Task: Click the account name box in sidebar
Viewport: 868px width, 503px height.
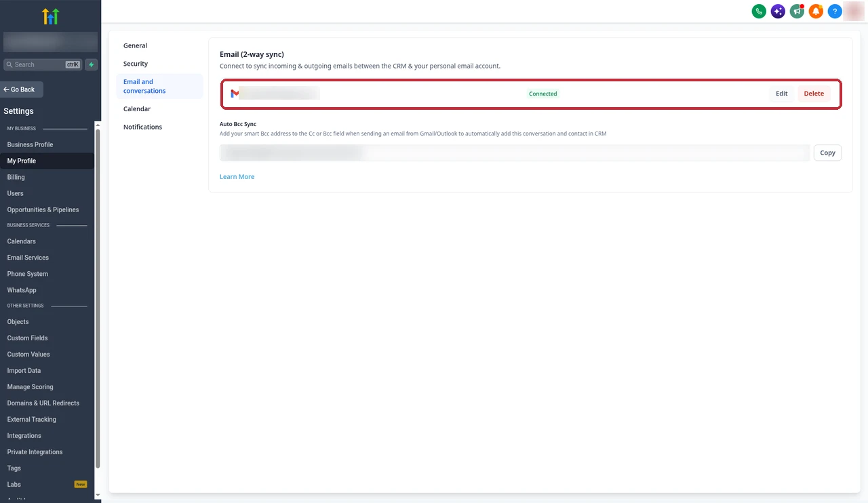Action: 51,42
